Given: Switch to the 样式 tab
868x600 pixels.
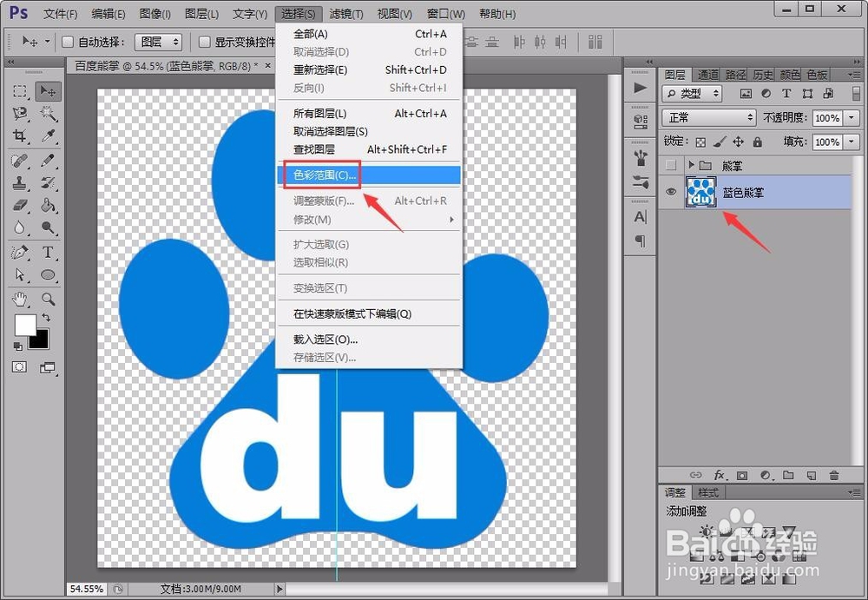Looking at the screenshot, I should 708,492.
